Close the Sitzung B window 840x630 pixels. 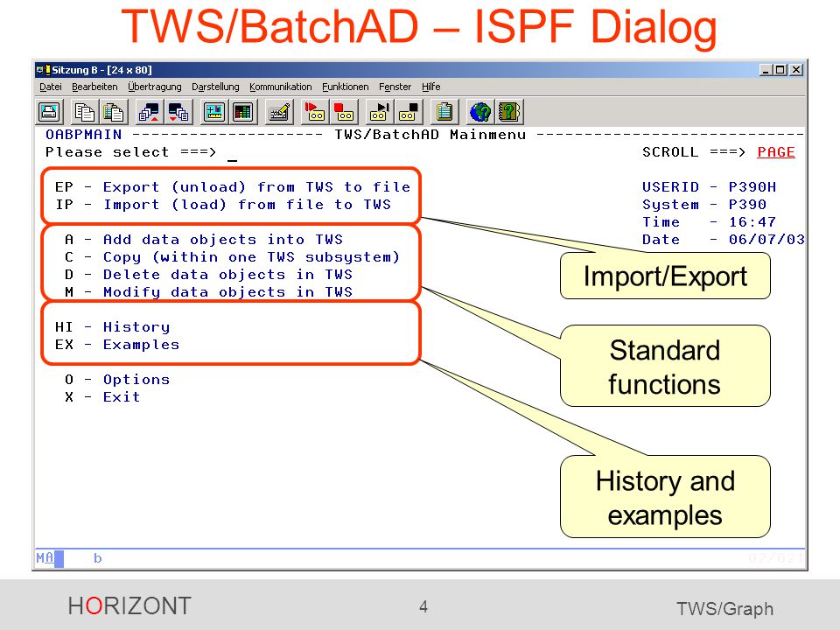[796, 70]
